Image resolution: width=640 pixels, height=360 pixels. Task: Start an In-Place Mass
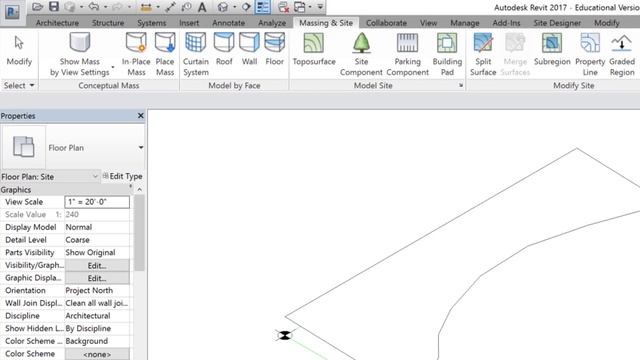[x=136, y=54]
